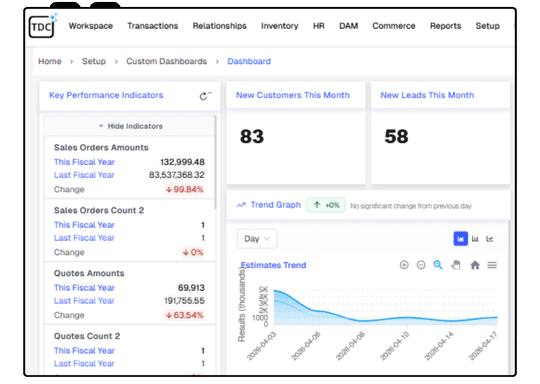The width and height of the screenshot is (540, 384).
Task: Open the Relationships menu
Action: [219, 26]
